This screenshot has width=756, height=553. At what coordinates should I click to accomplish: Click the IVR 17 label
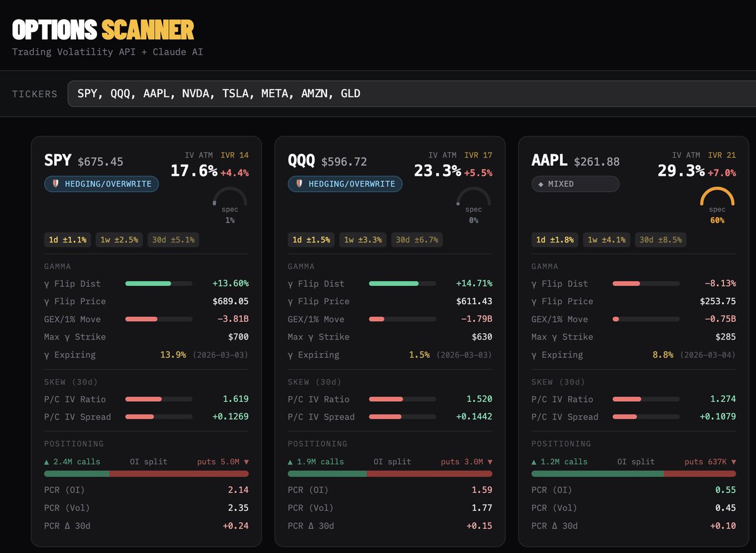coord(479,155)
